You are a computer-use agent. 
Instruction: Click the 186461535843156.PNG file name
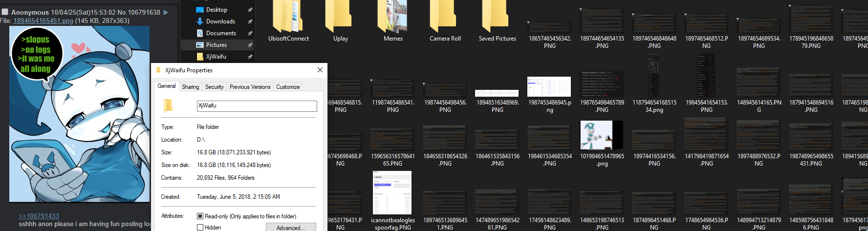point(498,160)
